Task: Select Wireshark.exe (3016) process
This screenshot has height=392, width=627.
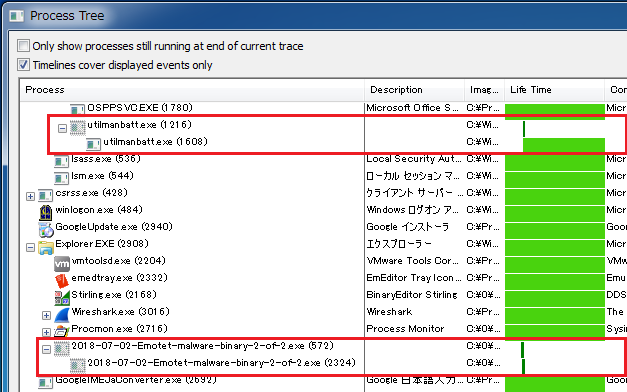Action: [120, 312]
